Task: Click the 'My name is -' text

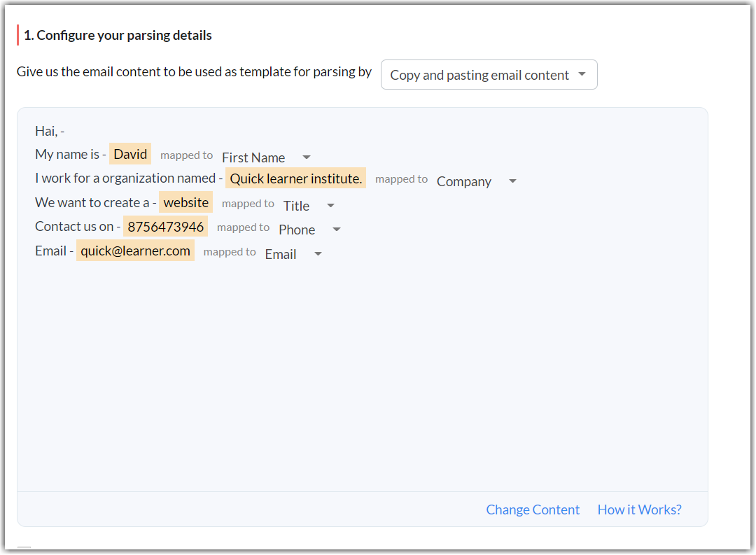Action: (70, 154)
